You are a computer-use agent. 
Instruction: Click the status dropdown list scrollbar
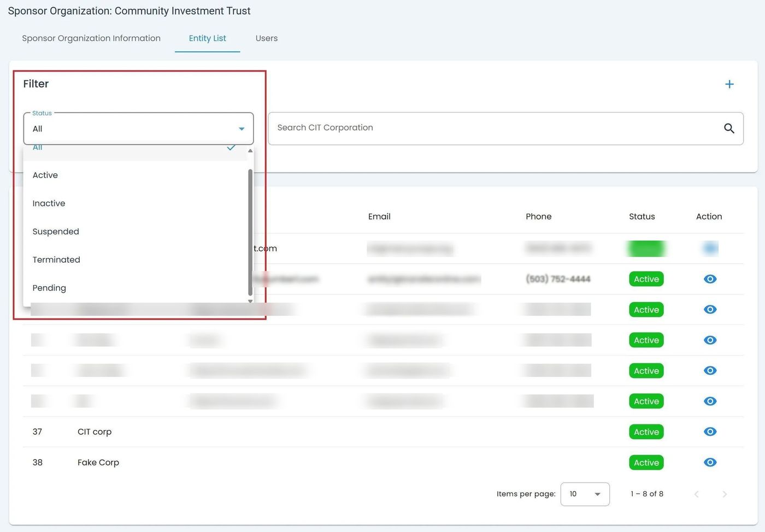250,229
